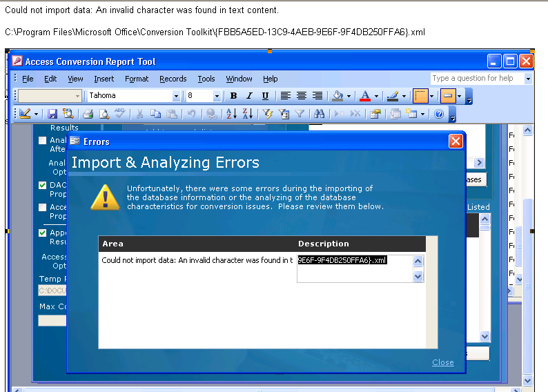Switch to design view icon
This screenshot has height=392, width=548.
click(x=25, y=114)
